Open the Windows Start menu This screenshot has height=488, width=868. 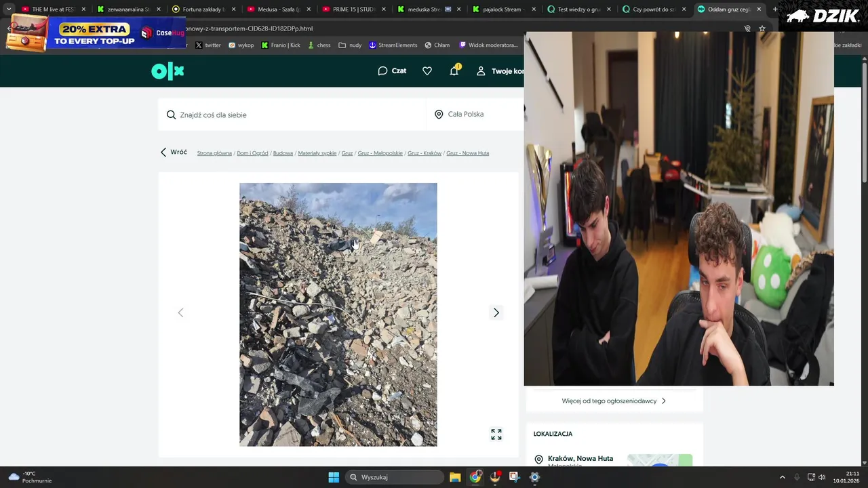tap(334, 477)
